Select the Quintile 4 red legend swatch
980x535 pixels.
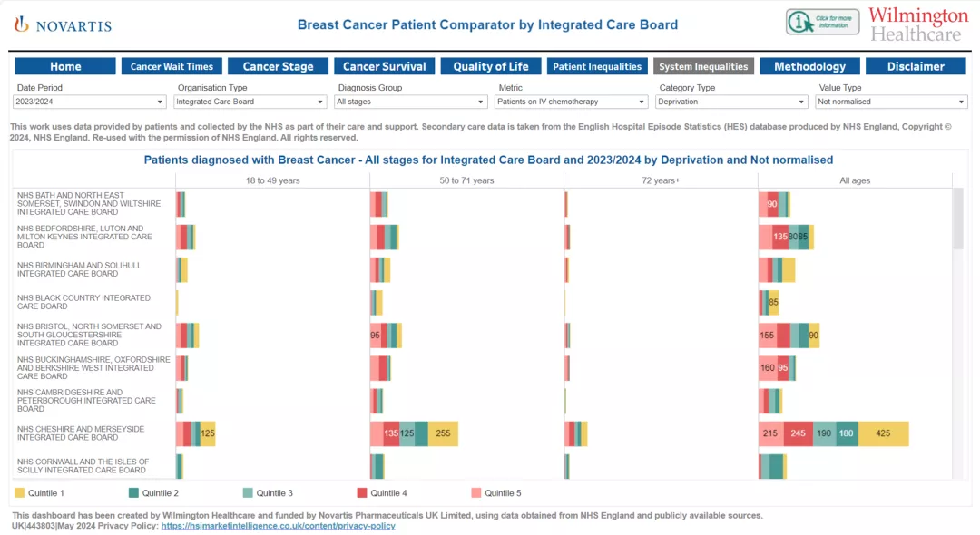362,493
